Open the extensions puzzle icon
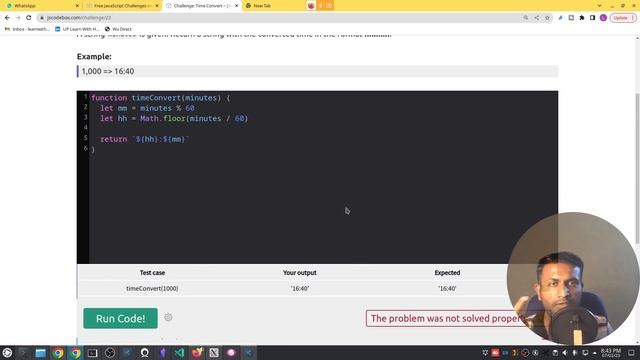 582,18
